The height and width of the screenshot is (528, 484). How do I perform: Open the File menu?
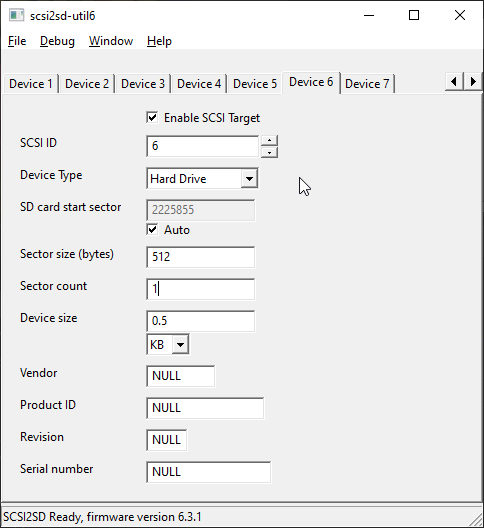tap(17, 41)
